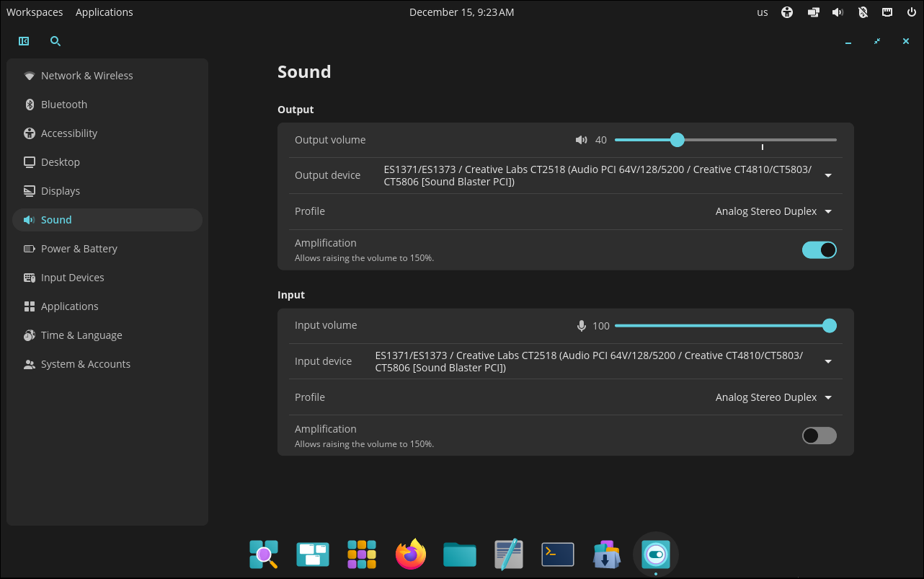Click the speaker icon beside Output volume

(x=582, y=139)
